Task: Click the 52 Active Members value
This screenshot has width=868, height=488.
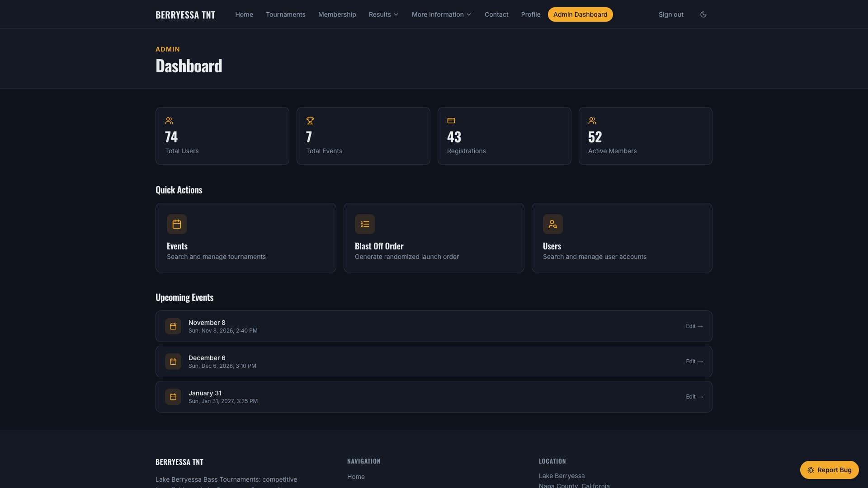Action: (595, 137)
